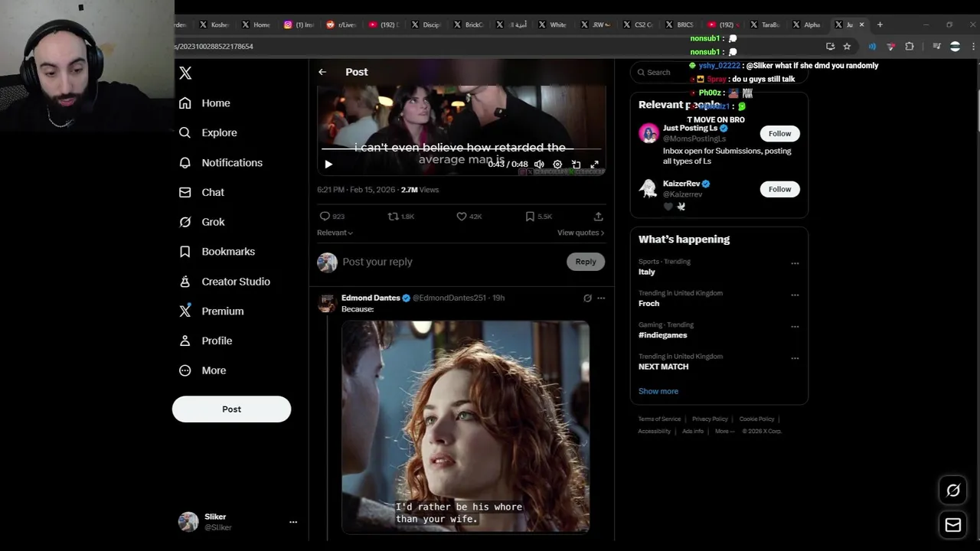
Task: Click the X logo in the sidebar
Action: pos(185,73)
